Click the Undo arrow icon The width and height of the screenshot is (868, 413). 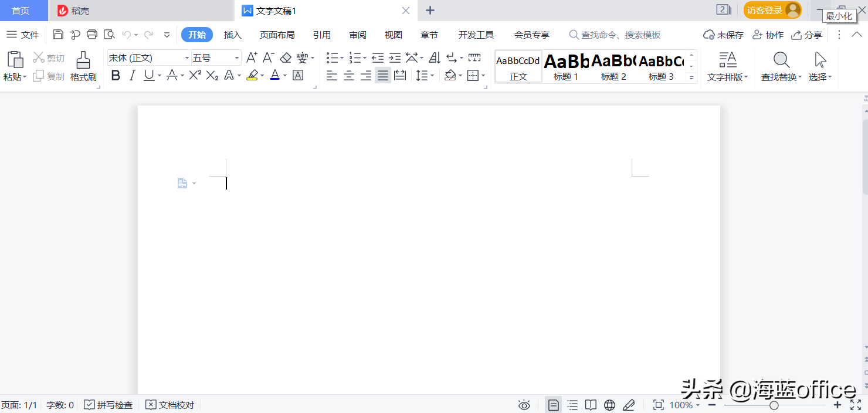[126, 35]
